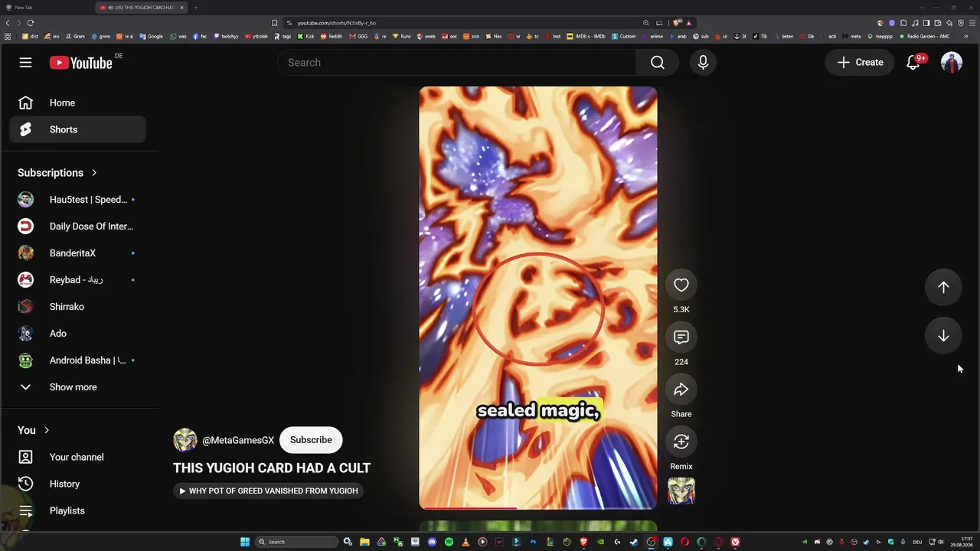Open Photoshop from the taskbar

coord(533,542)
